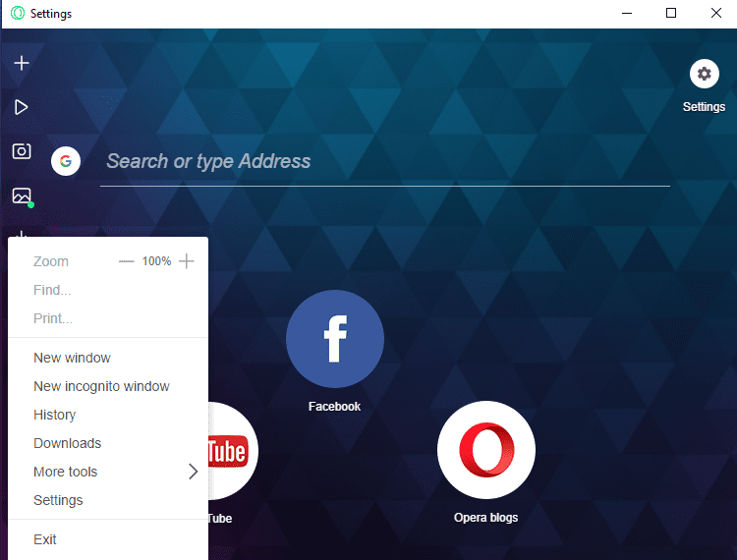Select Find... in the menu
The height and width of the screenshot is (560, 737).
tap(52, 291)
